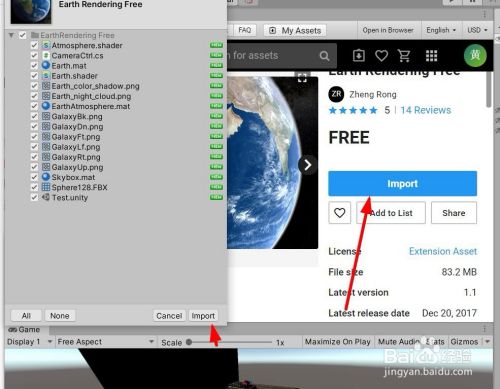Open the Game panel options dots icon

pyautogui.click(x=484, y=328)
